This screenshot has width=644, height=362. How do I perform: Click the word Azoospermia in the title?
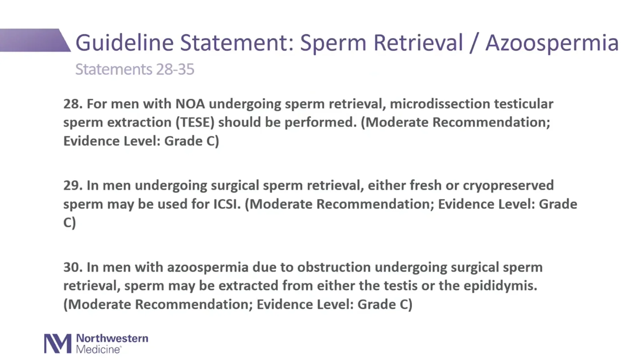552,43
